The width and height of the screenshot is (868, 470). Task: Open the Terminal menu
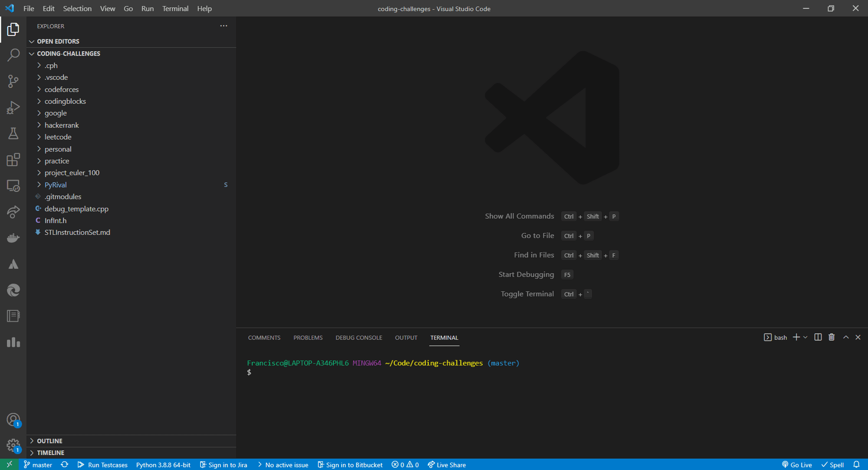point(175,8)
